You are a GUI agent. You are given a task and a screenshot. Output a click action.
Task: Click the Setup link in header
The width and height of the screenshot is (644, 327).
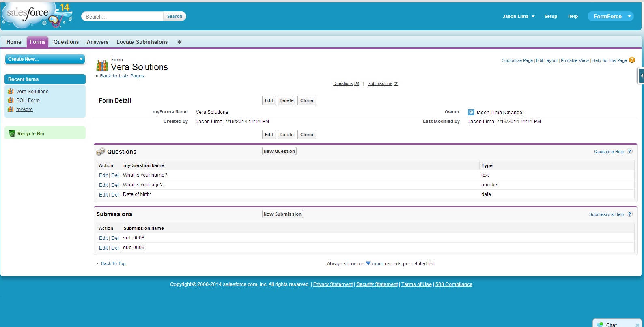click(x=551, y=16)
